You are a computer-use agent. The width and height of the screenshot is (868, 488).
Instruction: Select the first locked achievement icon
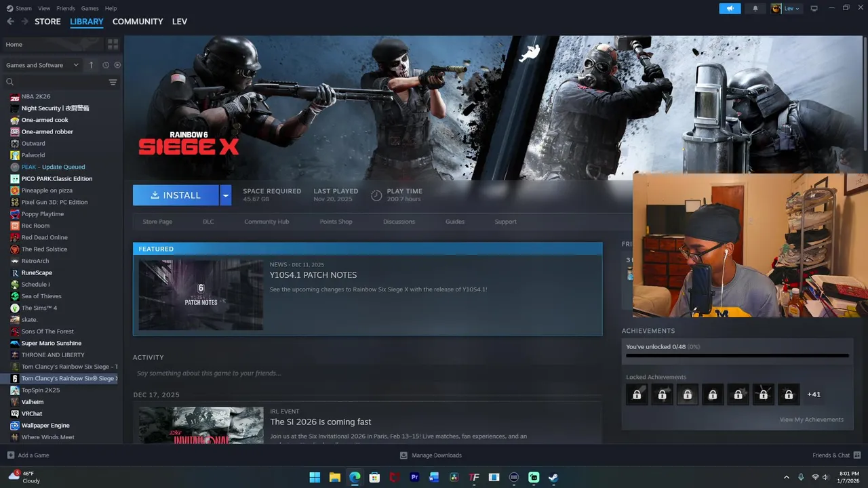[637, 394]
